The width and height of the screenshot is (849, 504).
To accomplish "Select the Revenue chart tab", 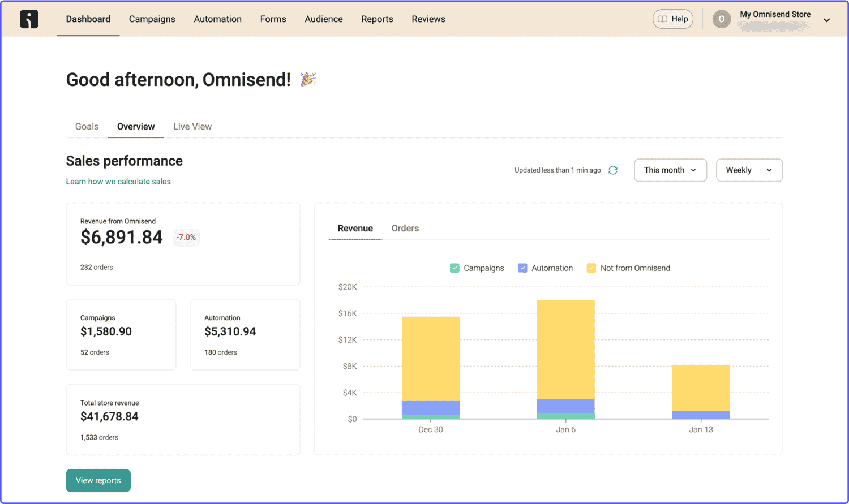I will pos(355,229).
